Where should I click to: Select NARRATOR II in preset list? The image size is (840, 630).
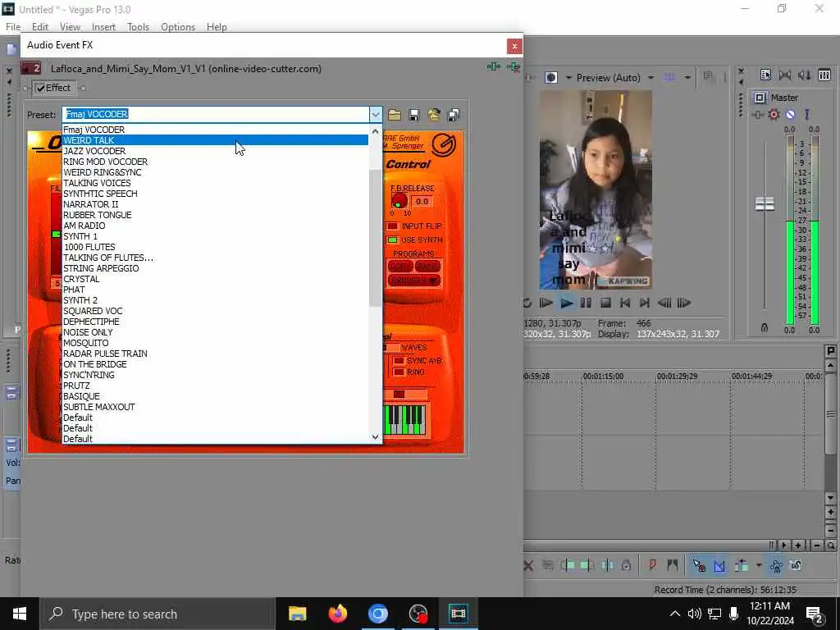point(216,204)
